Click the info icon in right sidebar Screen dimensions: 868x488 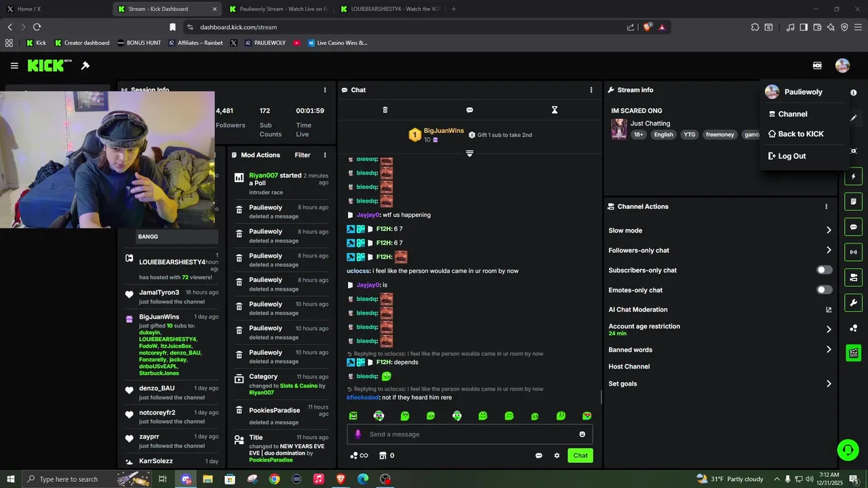point(854,93)
